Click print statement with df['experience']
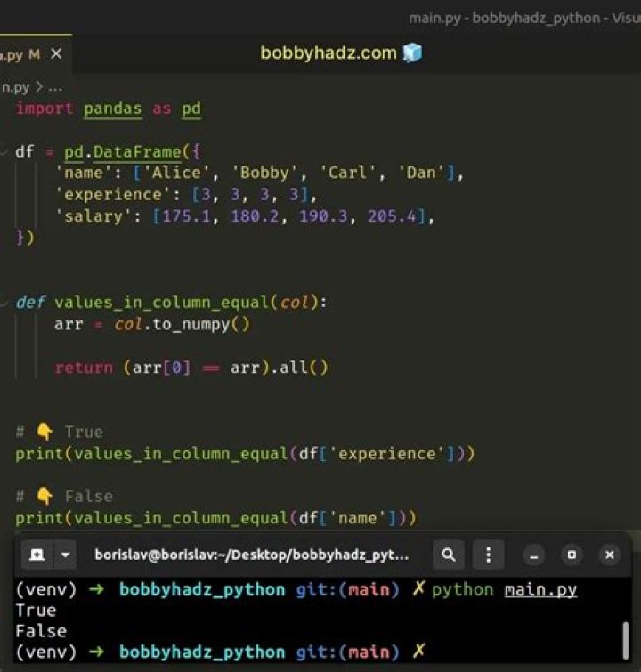Image resolution: width=641 pixels, height=672 pixels. click(x=245, y=453)
